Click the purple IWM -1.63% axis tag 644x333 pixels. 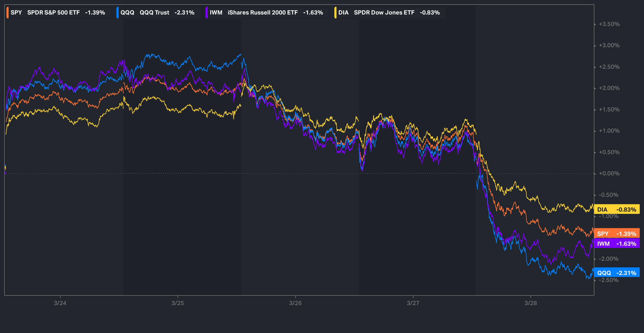(617, 244)
